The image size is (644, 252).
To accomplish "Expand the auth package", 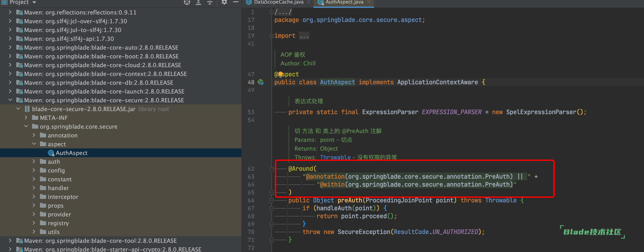I will (x=34, y=162).
